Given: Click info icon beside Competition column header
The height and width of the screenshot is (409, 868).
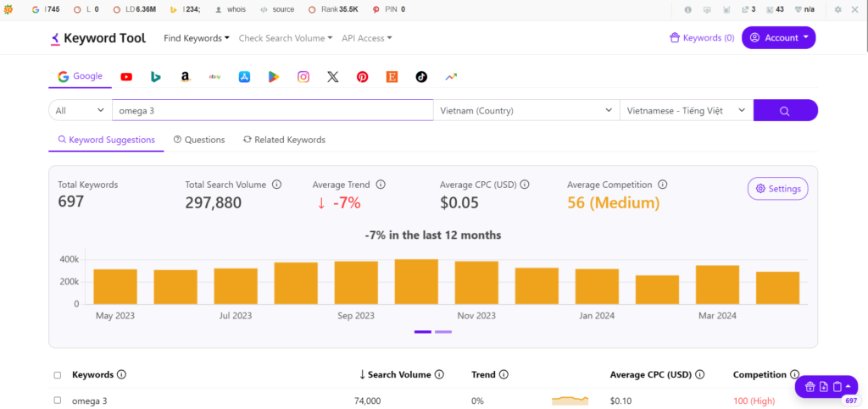Looking at the screenshot, I should tap(795, 375).
